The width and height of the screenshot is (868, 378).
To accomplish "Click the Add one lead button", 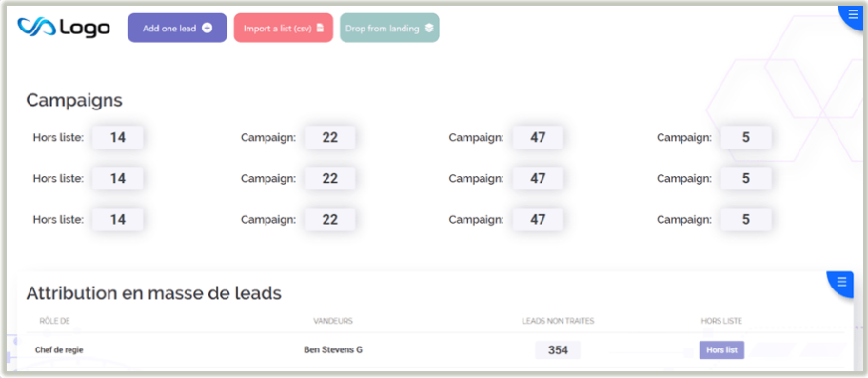I will click(x=177, y=29).
